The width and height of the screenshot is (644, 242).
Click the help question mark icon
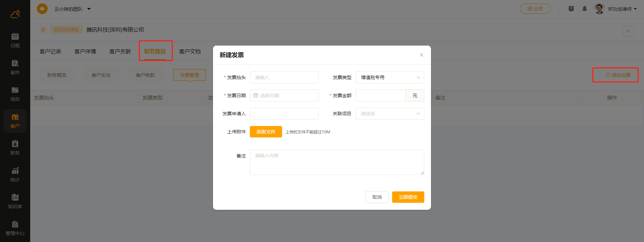pos(571,9)
